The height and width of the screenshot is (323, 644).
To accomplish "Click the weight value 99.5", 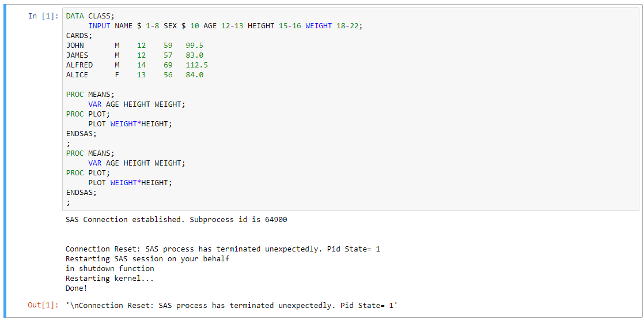I will (195, 45).
